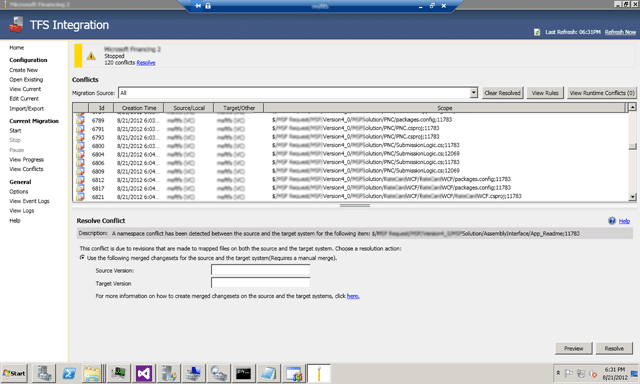This screenshot has width=640, height=384.
Task: Click the conflicts list scrollbar thumb
Action: [x=632, y=146]
